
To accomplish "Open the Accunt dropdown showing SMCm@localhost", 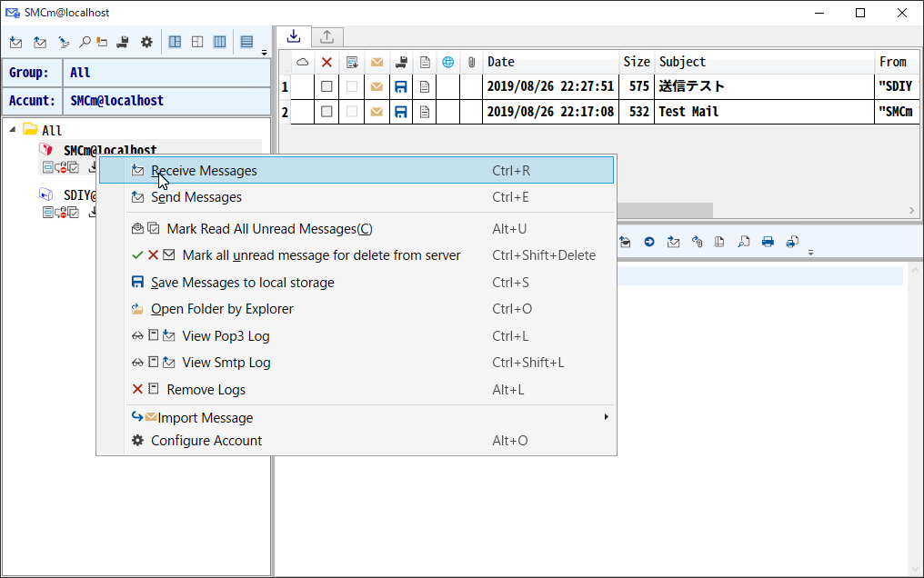I will click(166, 101).
